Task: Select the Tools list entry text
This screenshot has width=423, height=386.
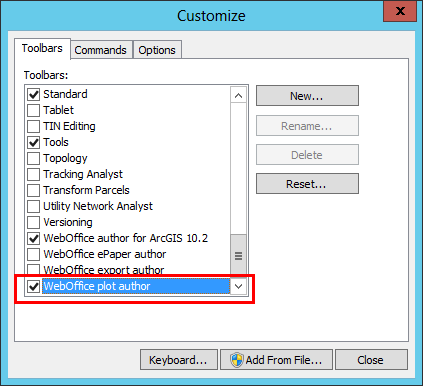Action: point(56,142)
